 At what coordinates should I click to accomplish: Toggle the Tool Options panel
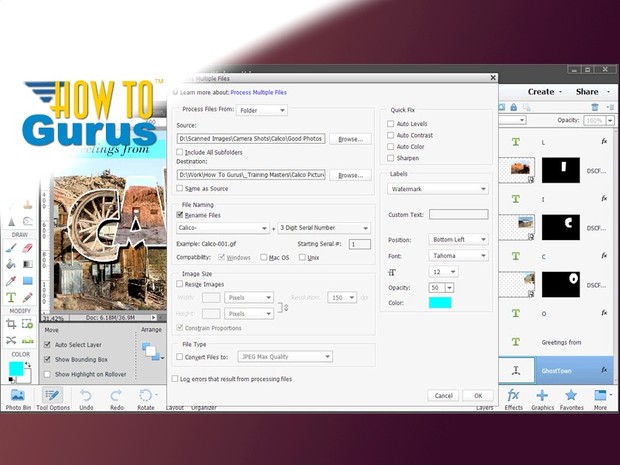pos(53,399)
